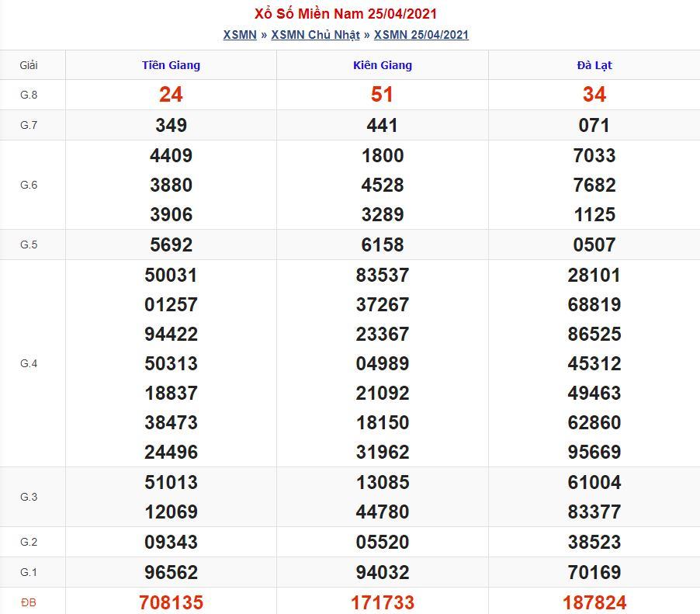Select the G.1 row label

click(x=29, y=572)
